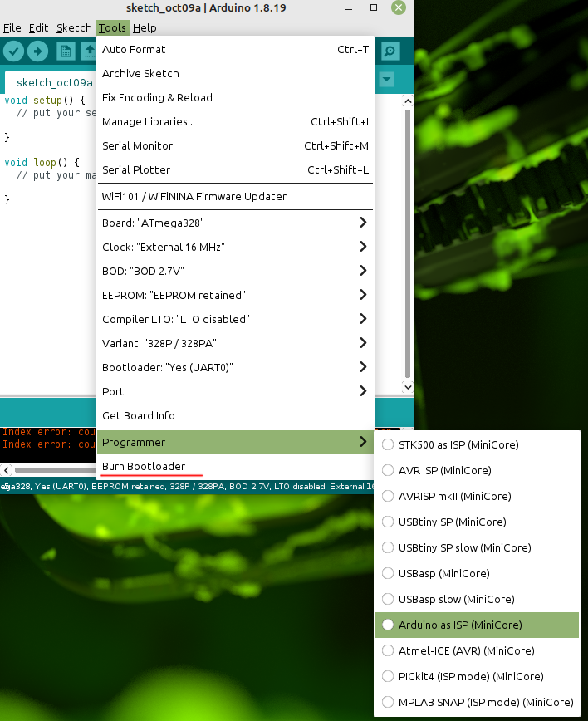Expand the Variant "328P / 328PA" submenu
Viewport: 588px width, 721px height.
235,344
